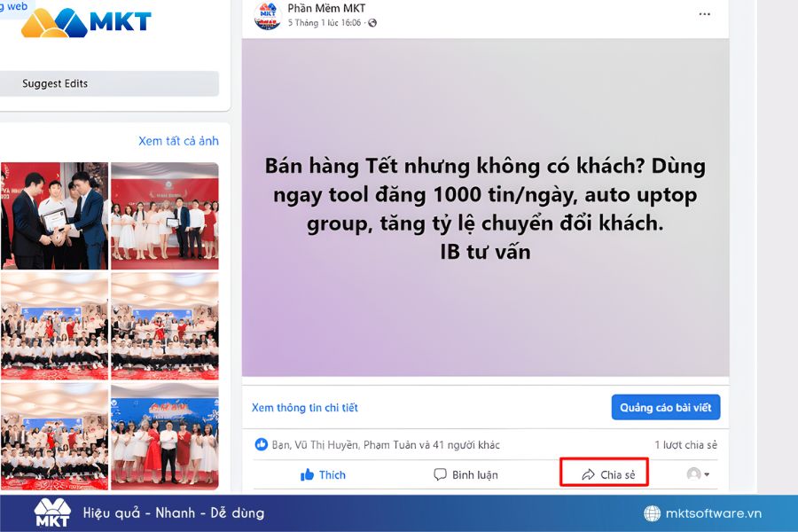Viewport: 798px width, 532px height.
Task: Open the blue-backdrop bottom-right photo thumbnail
Action: 165,437
